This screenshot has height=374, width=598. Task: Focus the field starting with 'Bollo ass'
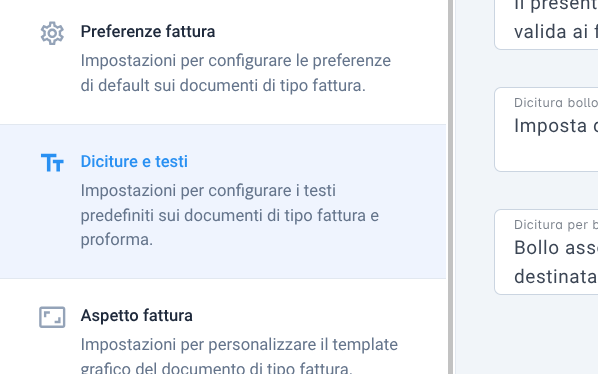(546, 252)
